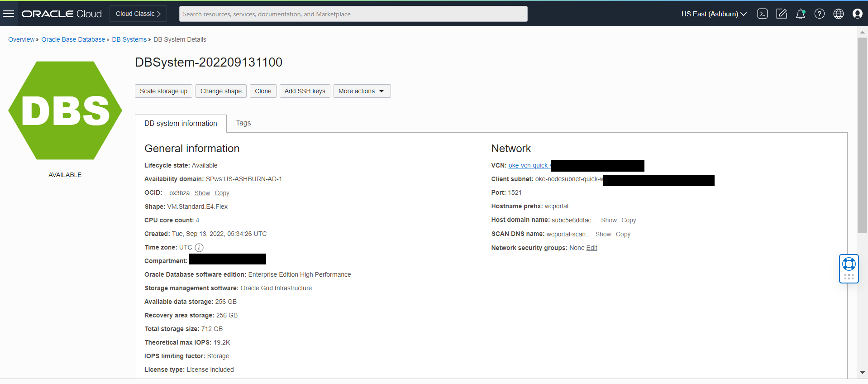Open the Cloud Shell developer tools icon
Screen dimensions: 868x384
763,14
